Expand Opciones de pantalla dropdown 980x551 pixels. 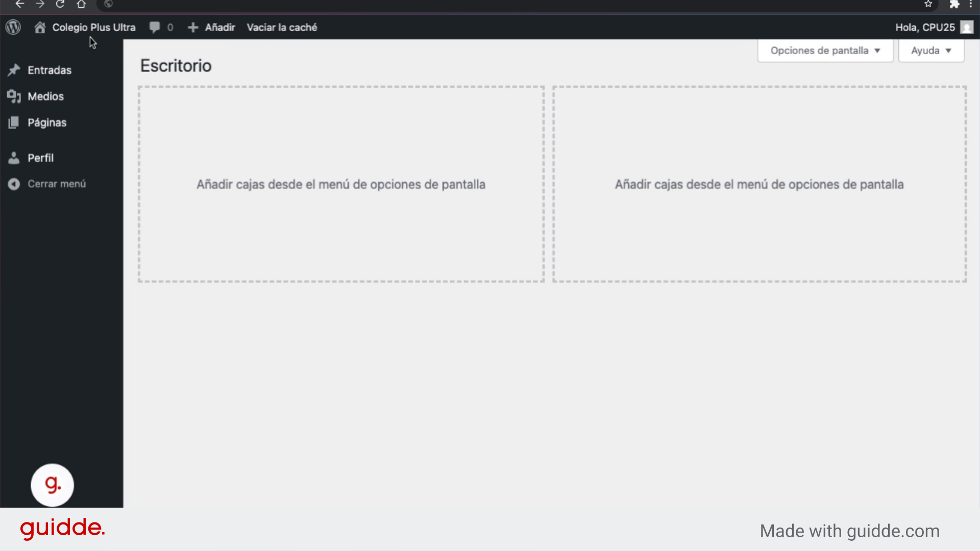click(825, 51)
